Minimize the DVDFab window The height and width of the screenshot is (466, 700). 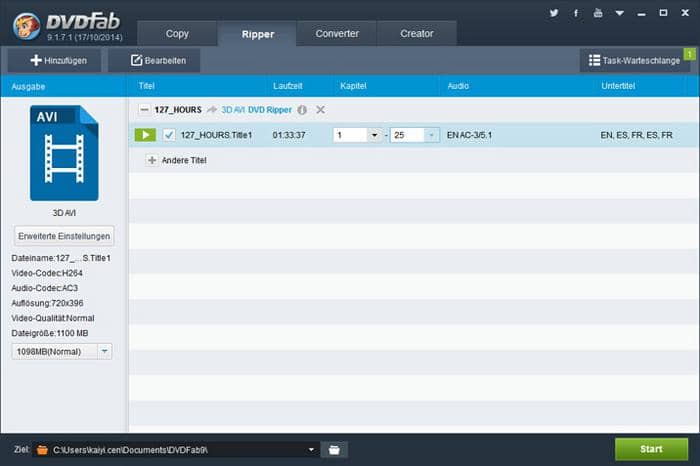[x=642, y=13]
